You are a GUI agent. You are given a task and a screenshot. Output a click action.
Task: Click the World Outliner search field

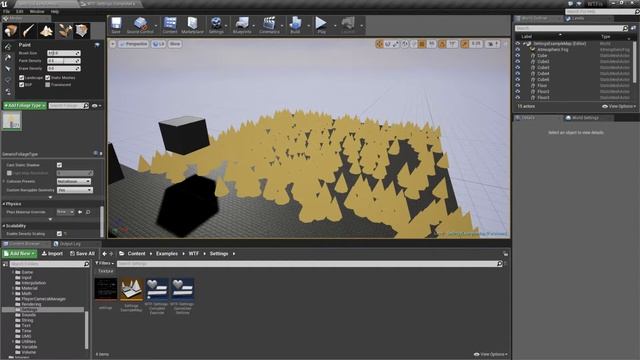(571, 28)
